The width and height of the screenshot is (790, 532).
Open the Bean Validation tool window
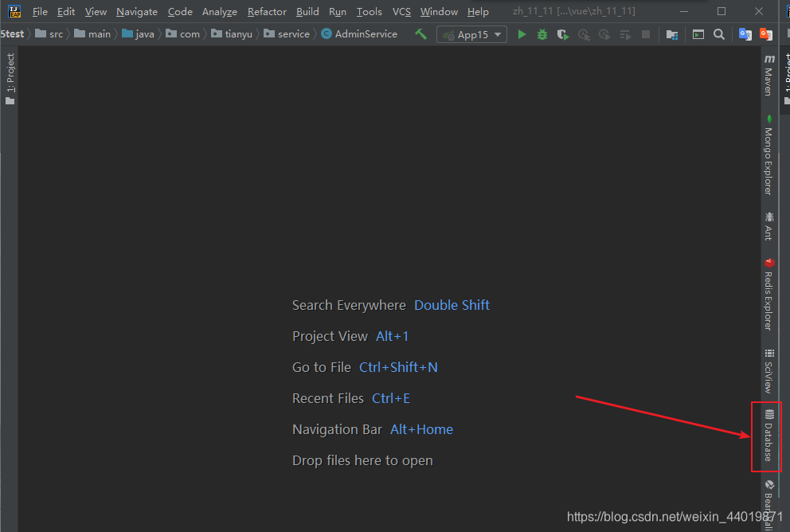point(768,505)
